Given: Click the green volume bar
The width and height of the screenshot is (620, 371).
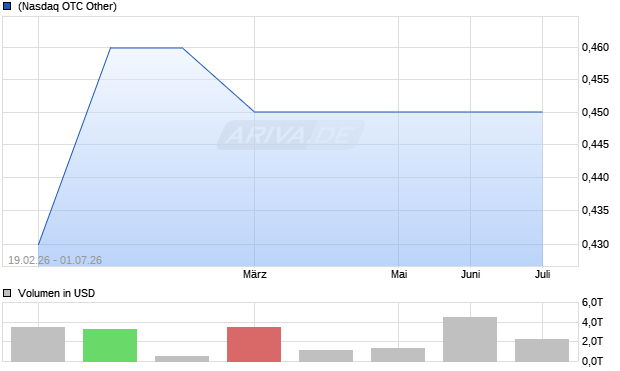Looking at the screenshot, I should pos(110,345).
